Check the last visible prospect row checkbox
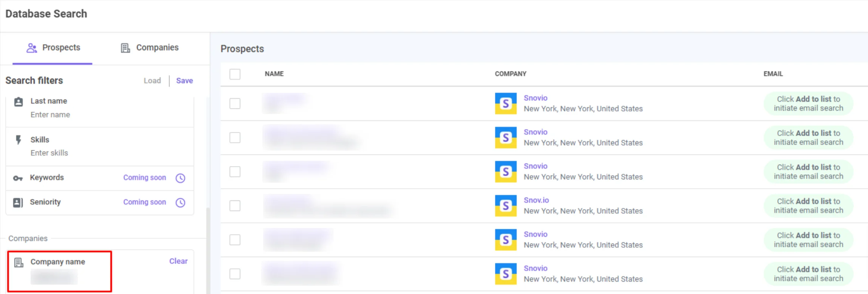The height and width of the screenshot is (294, 868). point(235,274)
